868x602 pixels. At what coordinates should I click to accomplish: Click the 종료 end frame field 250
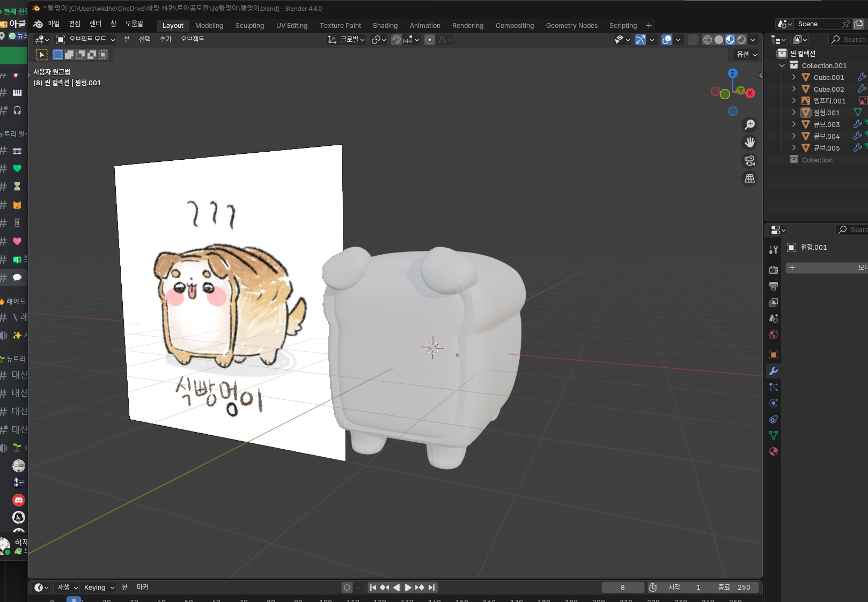tap(734, 588)
